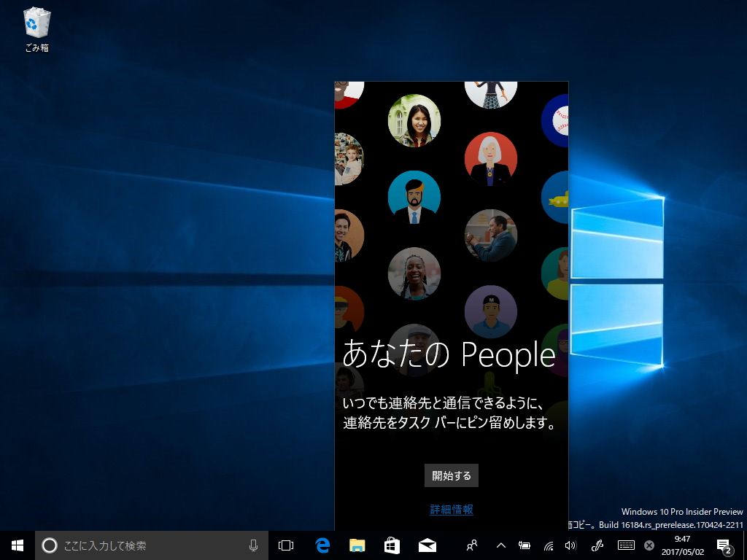Open File Explorer from the taskbar
The width and height of the screenshot is (747, 560).
(356, 545)
